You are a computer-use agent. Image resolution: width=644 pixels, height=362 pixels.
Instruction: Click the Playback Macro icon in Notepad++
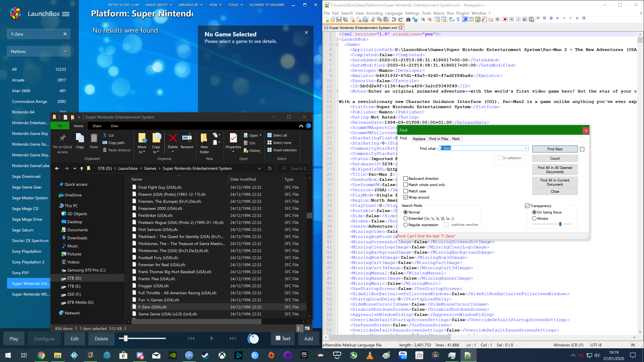pyautogui.click(x=518, y=19)
